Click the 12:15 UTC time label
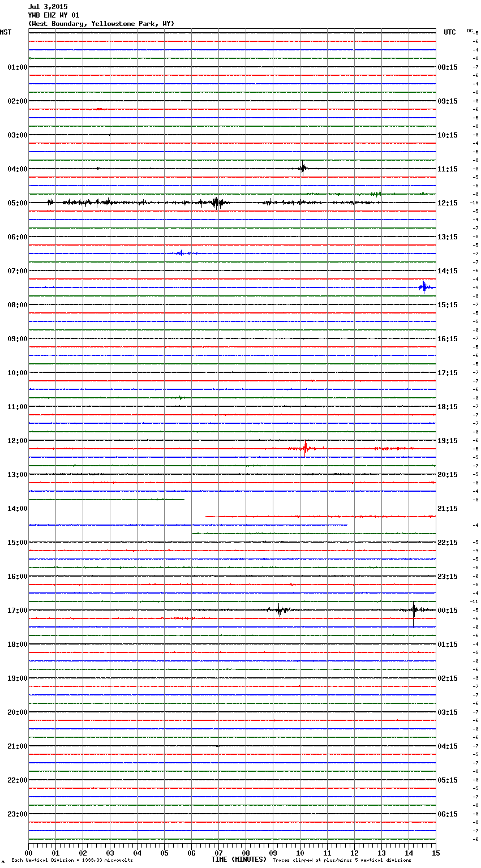 [448, 203]
